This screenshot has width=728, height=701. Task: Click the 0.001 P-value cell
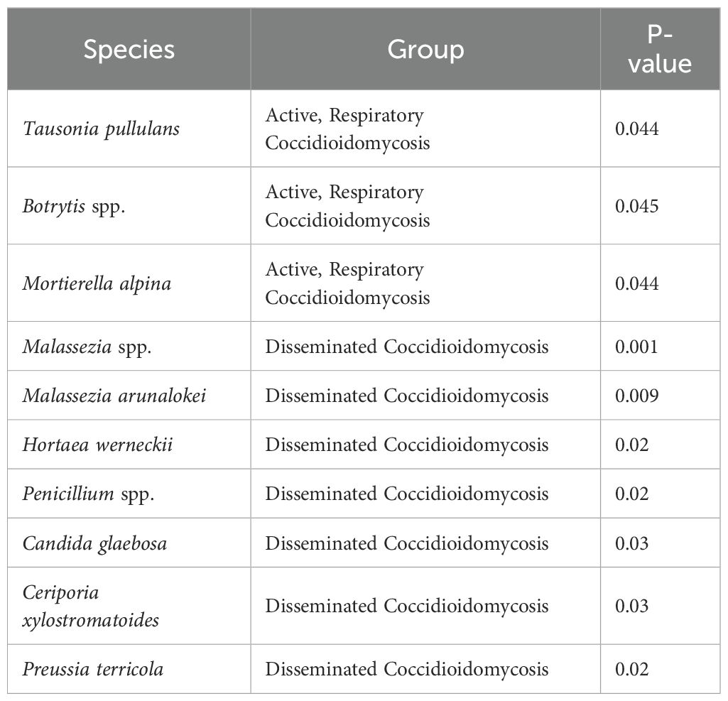pyautogui.click(x=637, y=346)
